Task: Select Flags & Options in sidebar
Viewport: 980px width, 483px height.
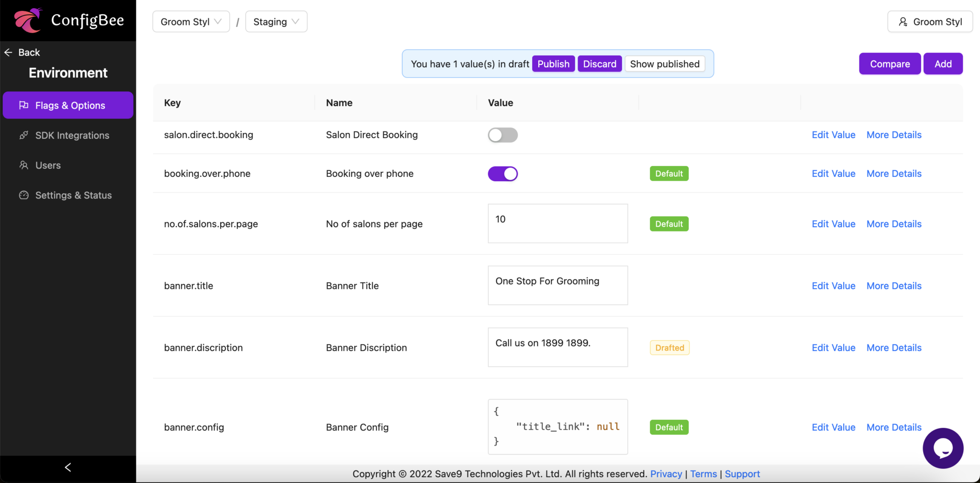Action: (x=69, y=105)
